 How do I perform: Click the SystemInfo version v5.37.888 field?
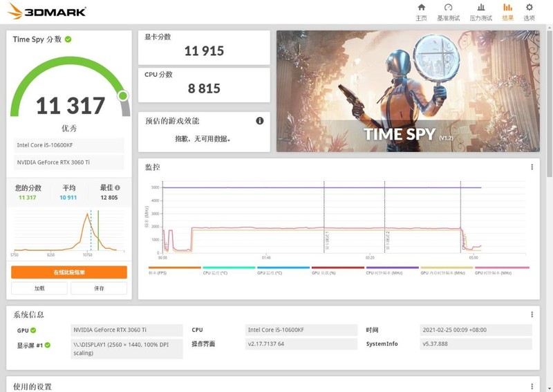point(476,344)
